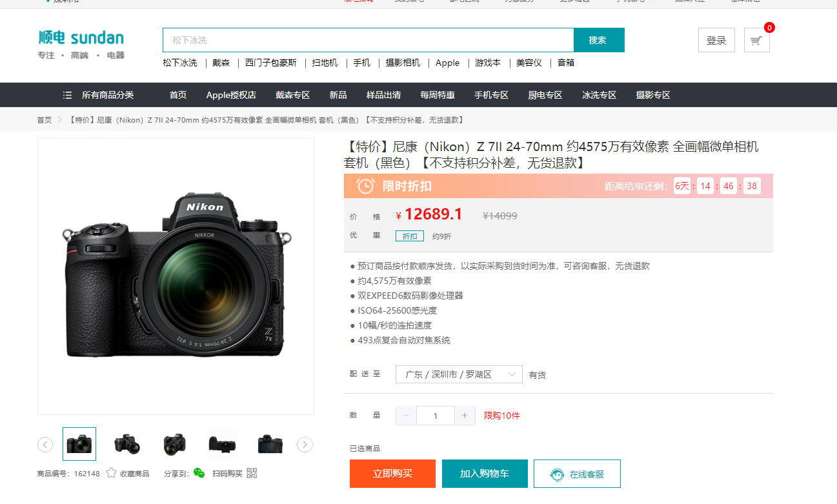
Task: Open the 广东 / 深圳市 / 罗湖区 delivery dropdown
Action: (459, 374)
